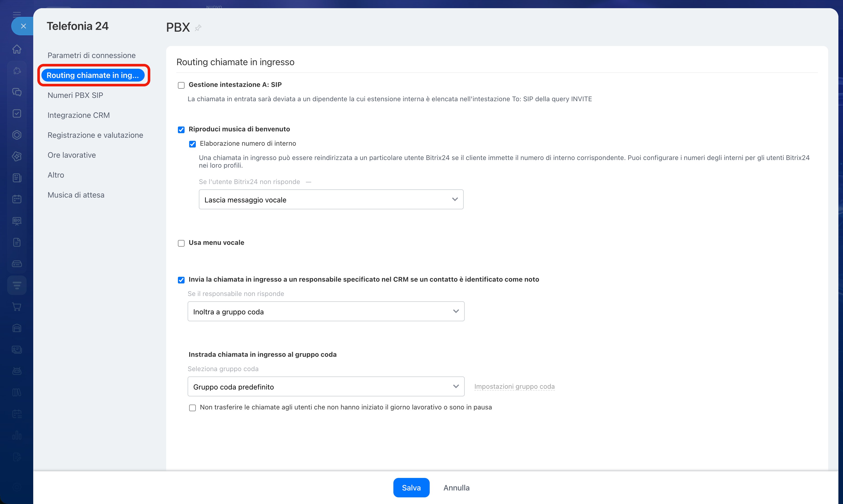
Task: Click the Annulla button
Action: coord(456,488)
